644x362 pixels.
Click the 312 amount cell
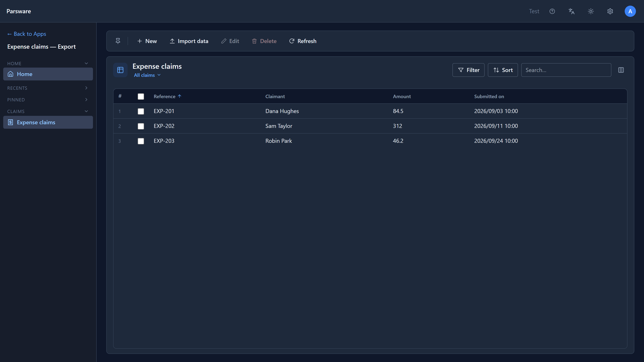[x=397, y=126]
